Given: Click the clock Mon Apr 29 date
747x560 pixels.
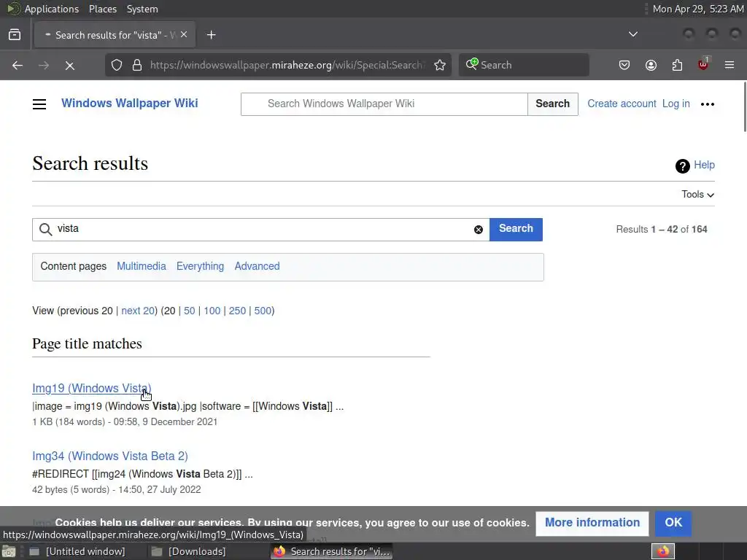Looking at the screenshot, I should point(698,9).
